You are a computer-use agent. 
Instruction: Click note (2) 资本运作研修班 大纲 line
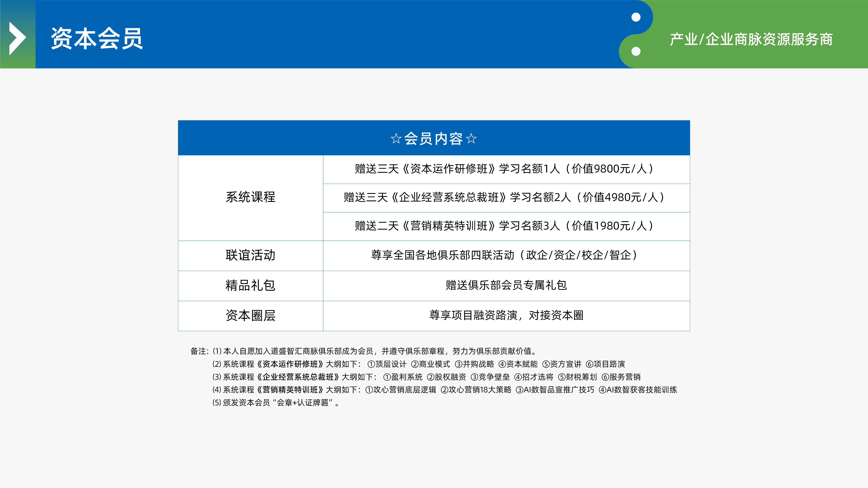418,364
